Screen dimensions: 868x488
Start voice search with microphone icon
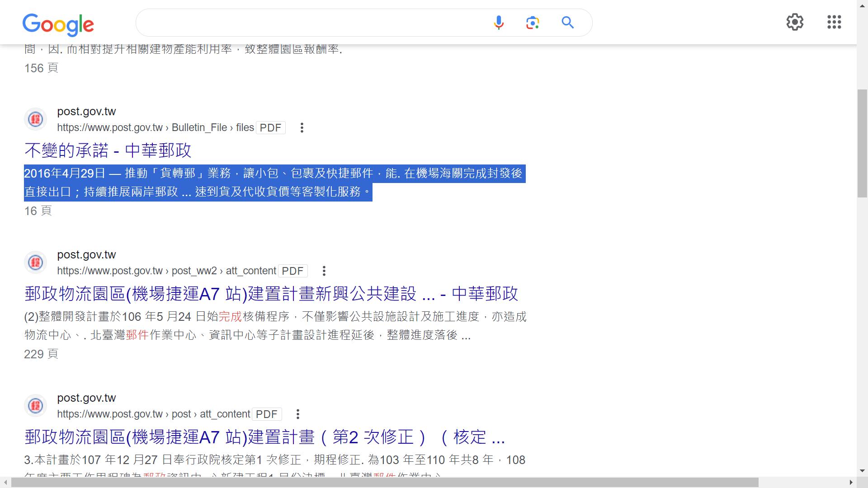pos(498,23)
